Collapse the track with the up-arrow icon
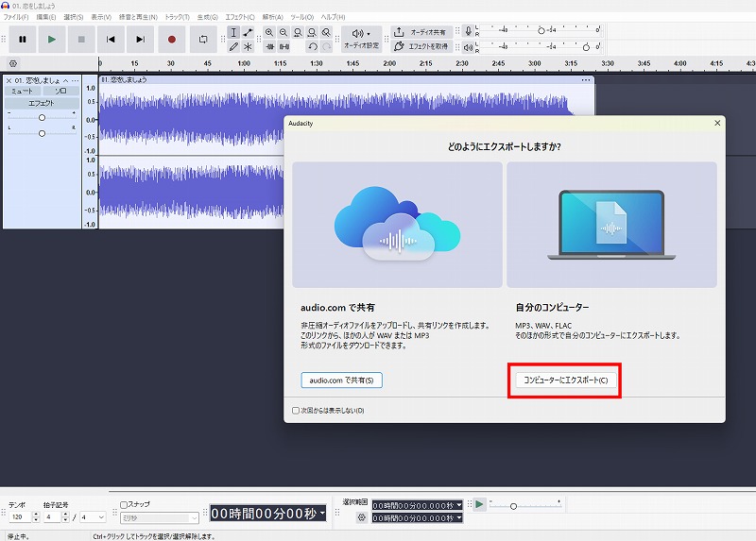Image resolution: width=756 pixels, height=541 pixels. [x=65, y=80]
